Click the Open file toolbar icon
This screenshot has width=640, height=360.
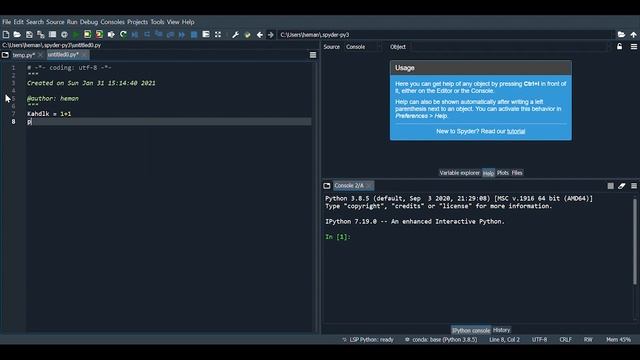pos(17,35)
